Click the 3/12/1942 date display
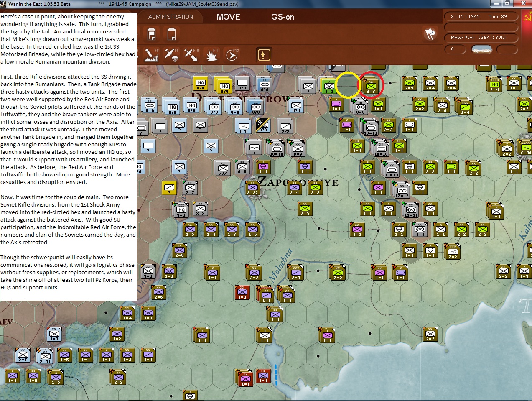 (465, 17)
